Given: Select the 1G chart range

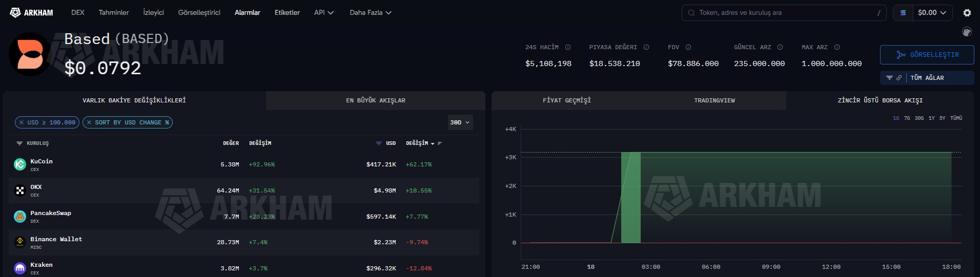Looking at the screenshot, I should click(x=896, y=118).
